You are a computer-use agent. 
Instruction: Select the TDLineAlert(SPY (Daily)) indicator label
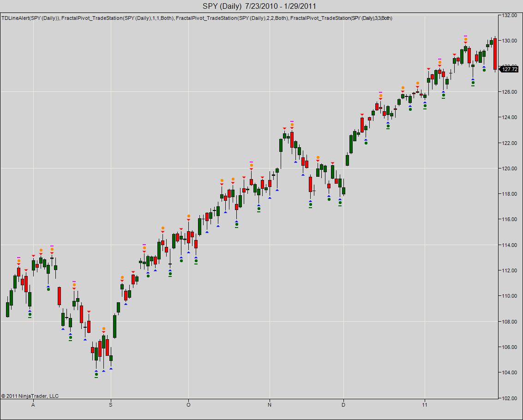click(30, 18)
